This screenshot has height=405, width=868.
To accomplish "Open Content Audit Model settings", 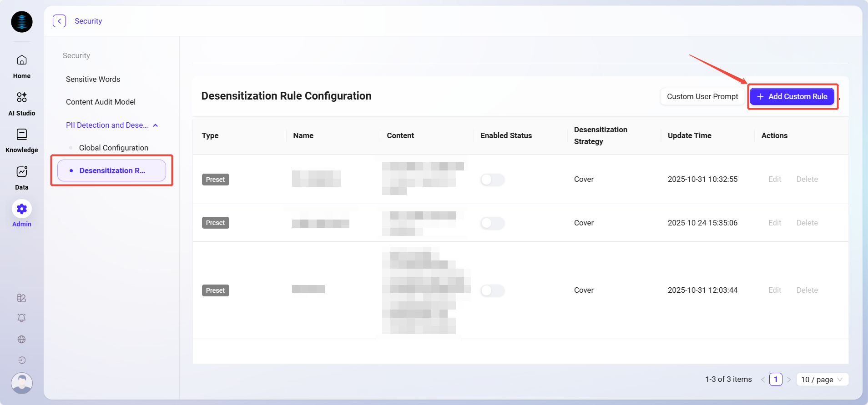I will (101, 102).
